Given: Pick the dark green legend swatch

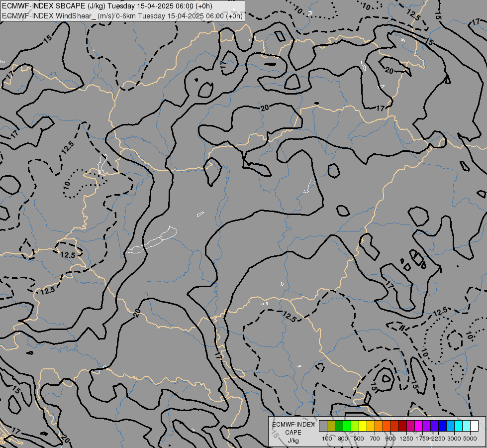Looking at the screenshot, I should [339, 426].
